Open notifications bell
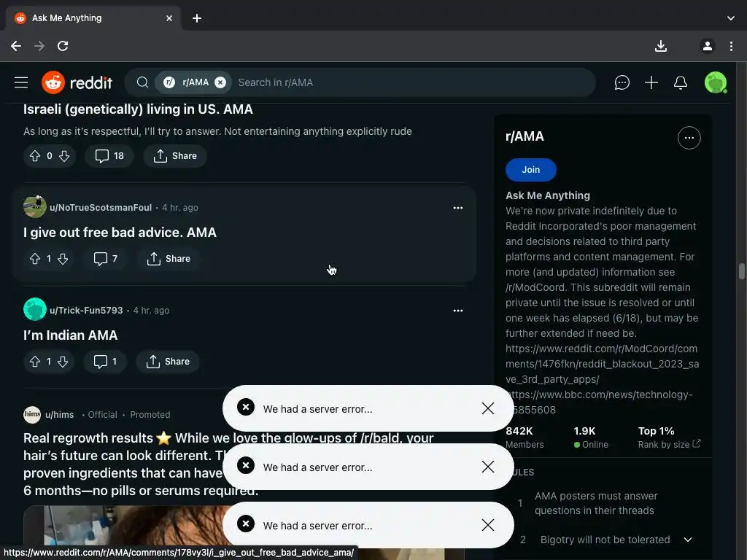747x560 pixels. coord(681,82)
